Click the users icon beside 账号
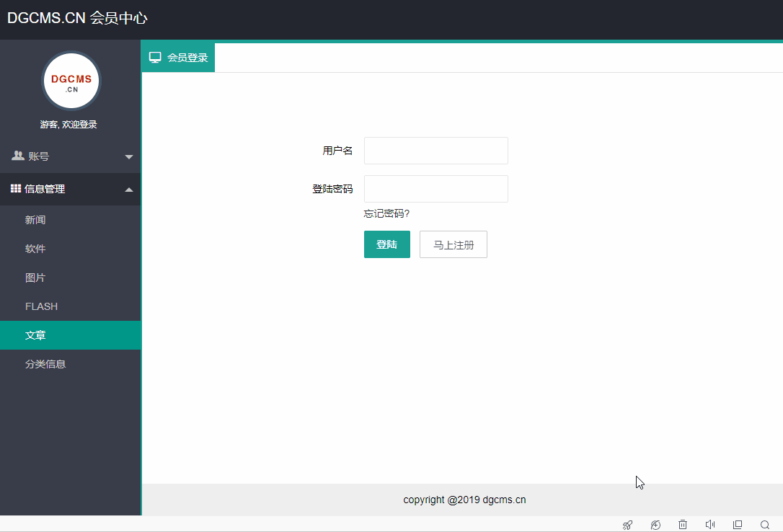Image resolution: width=783 pixels, height=532 pixels. [16, 156]
